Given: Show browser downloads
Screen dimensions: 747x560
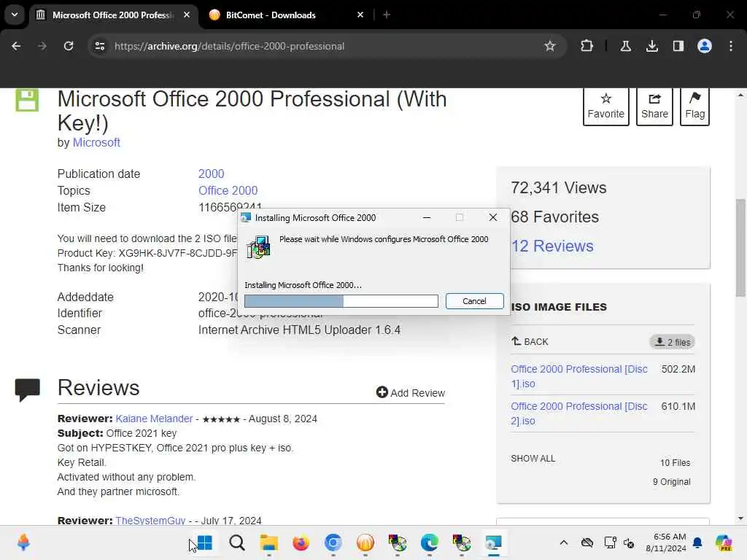Looking at the screenshot, I should (x=651, y=46).
